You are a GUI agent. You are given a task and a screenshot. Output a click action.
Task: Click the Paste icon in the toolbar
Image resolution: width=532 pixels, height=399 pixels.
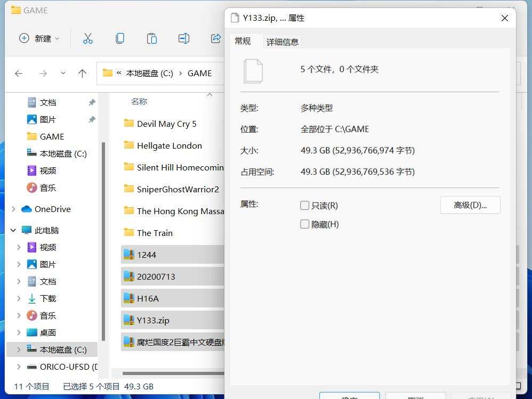pos(151,38)
